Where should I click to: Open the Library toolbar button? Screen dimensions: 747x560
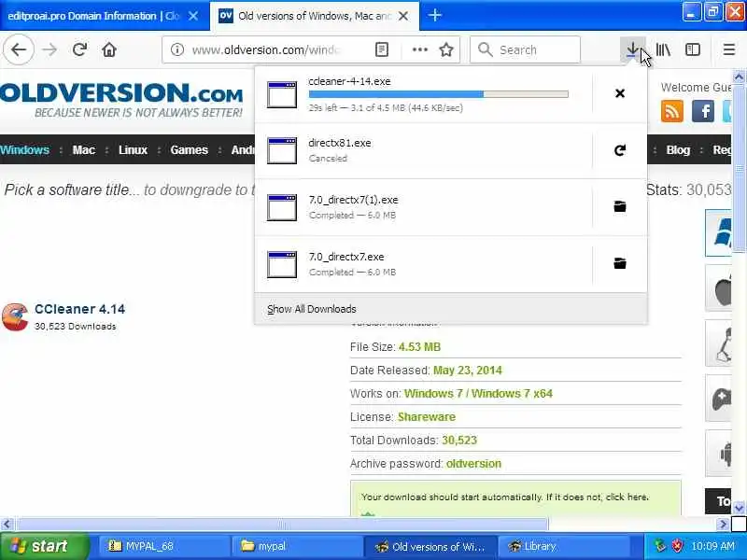tap(663, 49)
